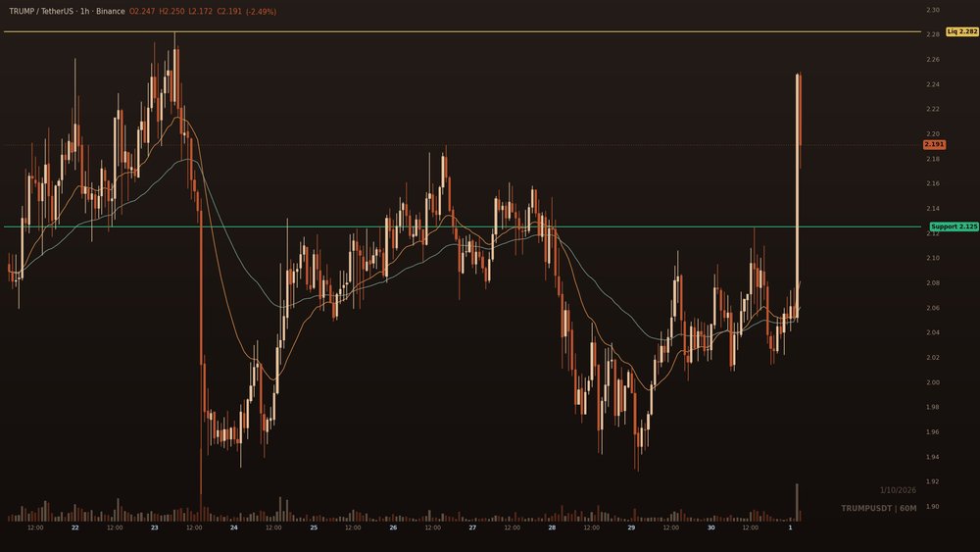980x552 pixels.
Task: Click the '2.30' price axis label
Action: coord(933,10)
